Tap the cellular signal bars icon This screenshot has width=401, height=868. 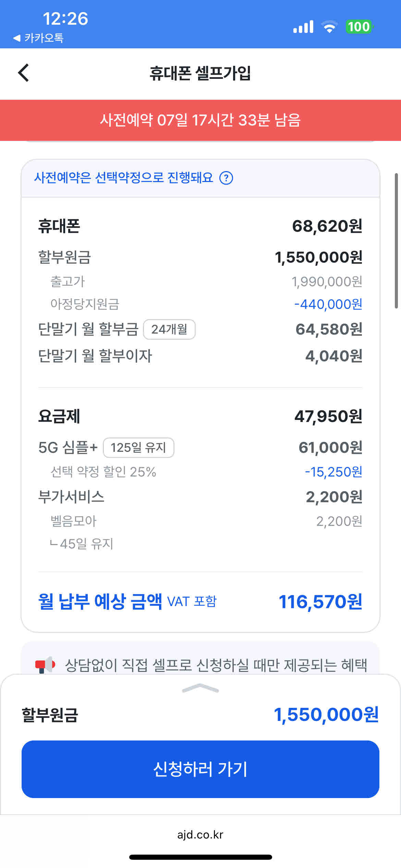(x=303, y=27)
